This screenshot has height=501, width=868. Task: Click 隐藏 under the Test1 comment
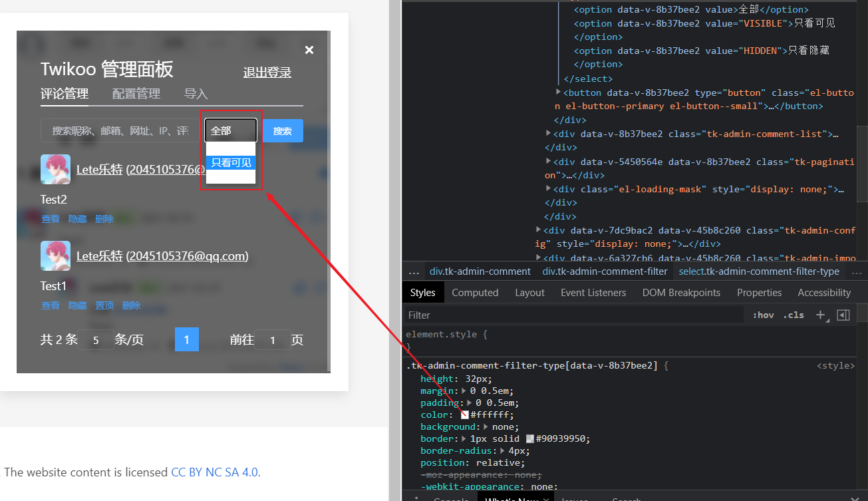(78, 305)
